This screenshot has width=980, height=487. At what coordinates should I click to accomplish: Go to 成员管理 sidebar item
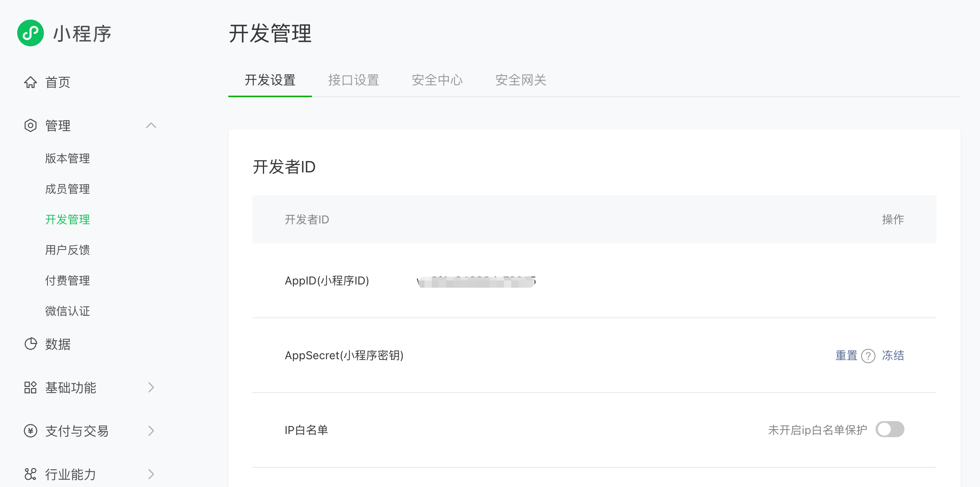[68, 189]
